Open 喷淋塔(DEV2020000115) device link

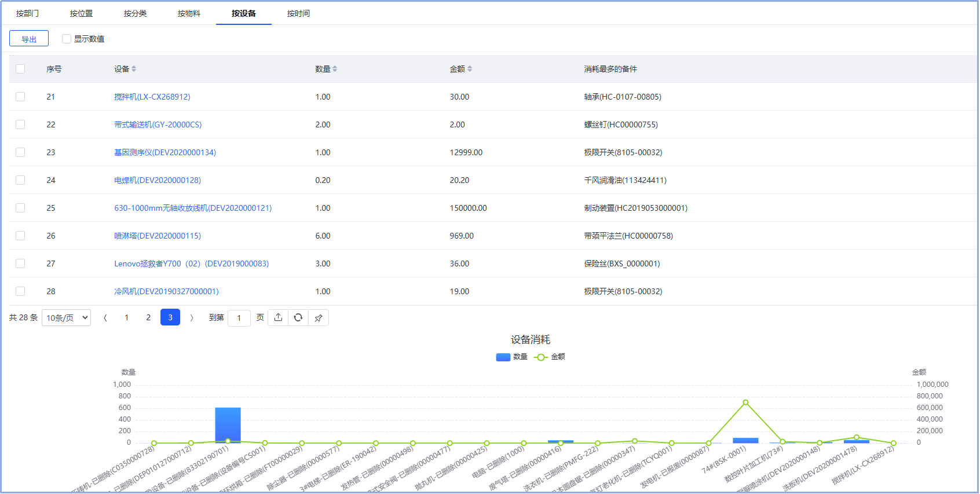click(158, 236)
